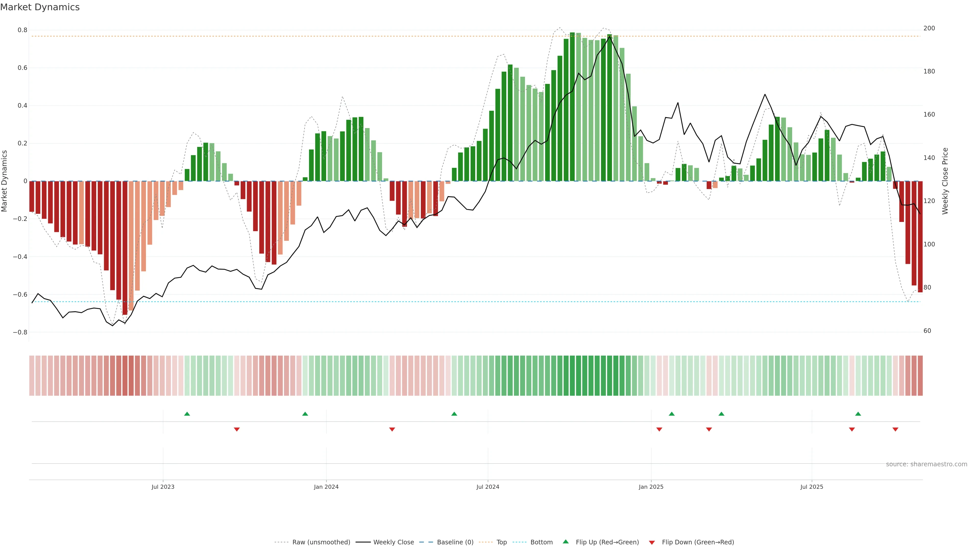Viewport: 980px width, 551px height.
Task: Click the flip-up triangle just before Jan 2024
Action: click(305, 414)
